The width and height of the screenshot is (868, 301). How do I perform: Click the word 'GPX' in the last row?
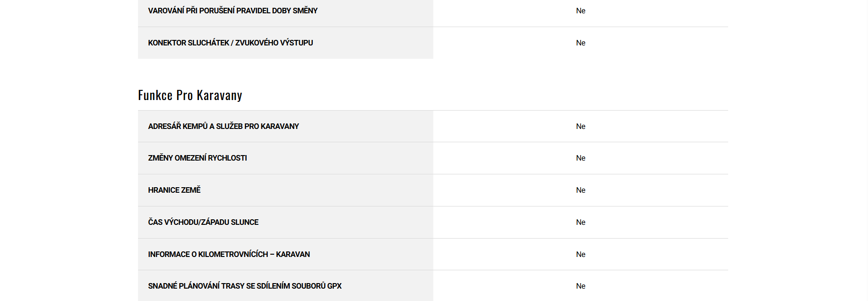click(x=334, y=286)
